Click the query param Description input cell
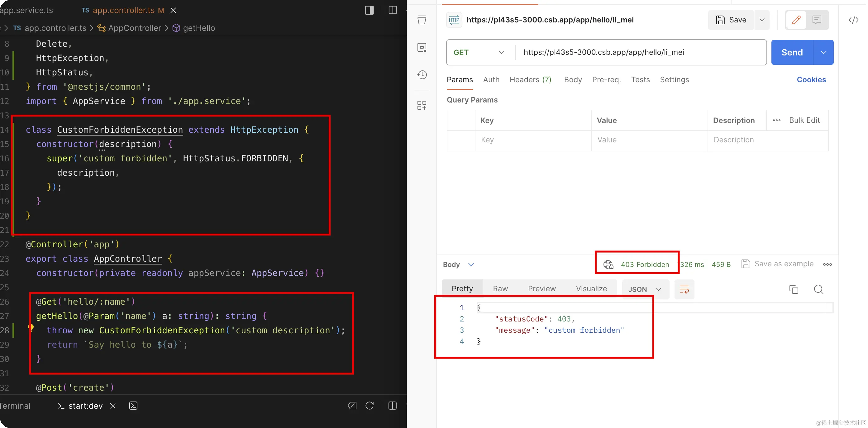This screenshot has height=428, width=868. 768,140
